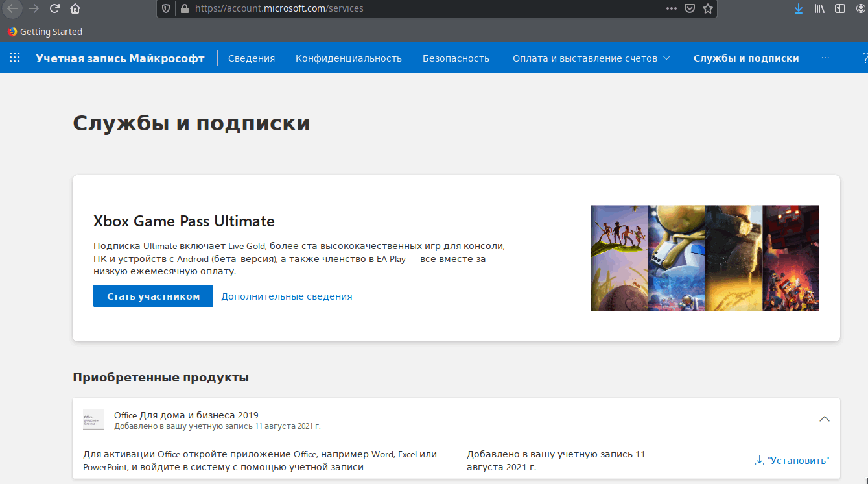Click the Службы и подписки page heading
The image size is (868, 484).
pyautogui.click(x=191, y=123)
